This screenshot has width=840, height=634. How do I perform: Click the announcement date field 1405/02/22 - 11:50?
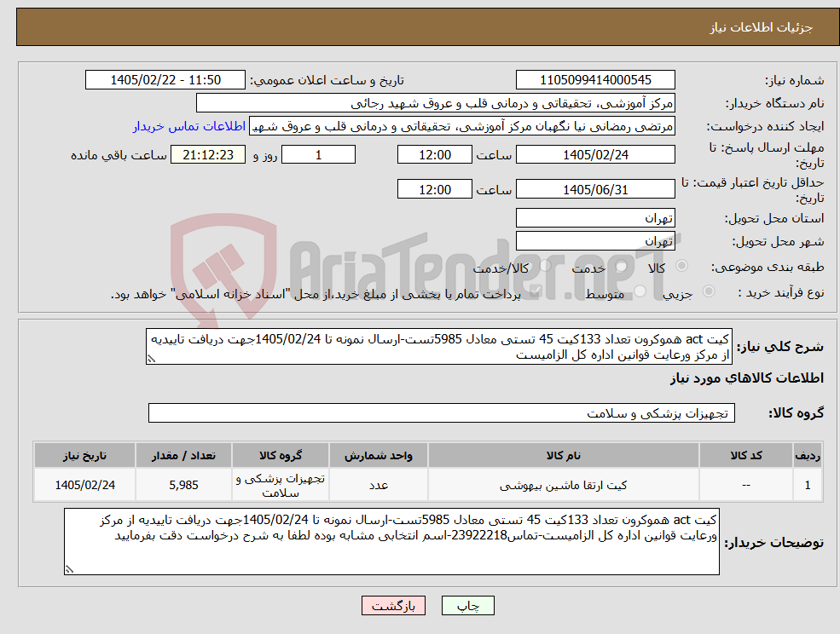(165, 80)
